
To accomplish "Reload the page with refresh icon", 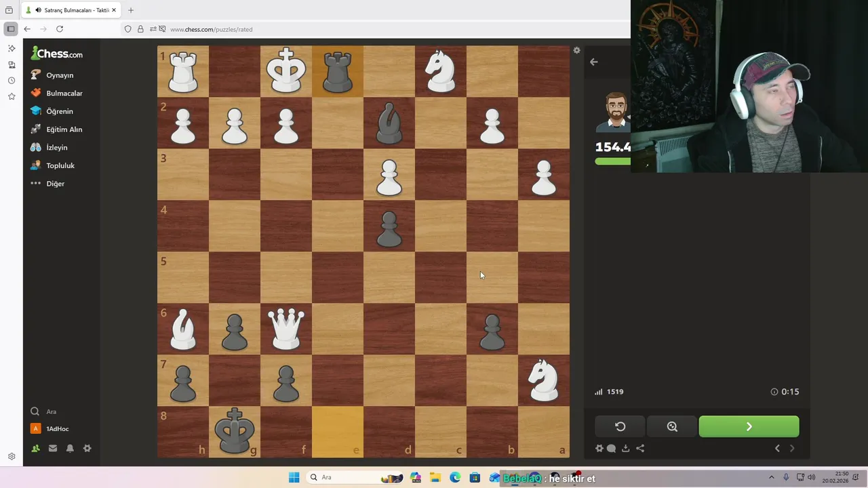I will point(60,29).
